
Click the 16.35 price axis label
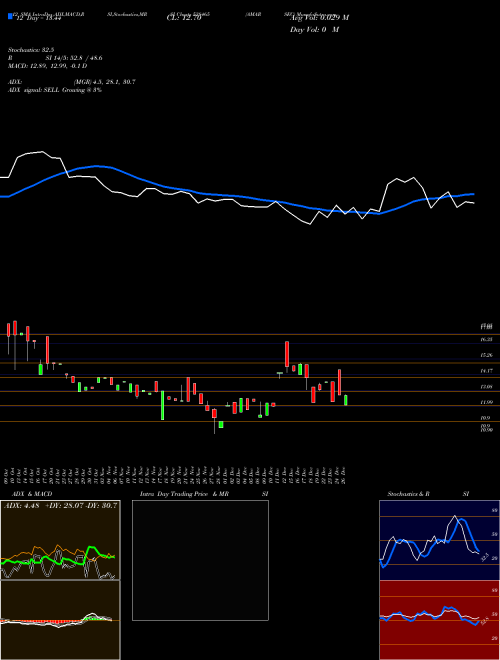click(486, 339)
